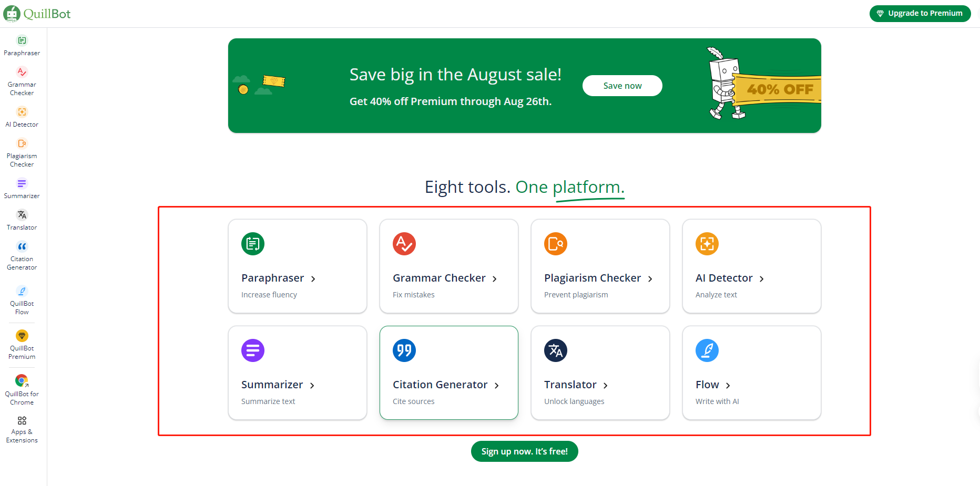
Task: Open the Summarizer card title link
Action: 272,385
